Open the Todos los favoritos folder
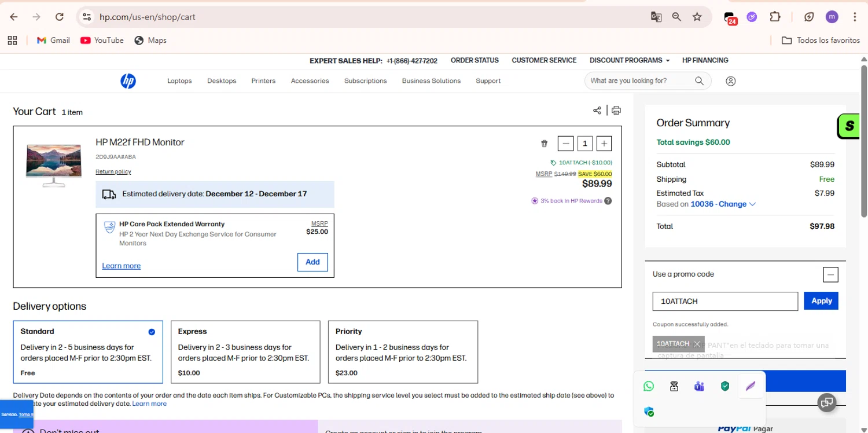868x433 pixels. (821, 40)
